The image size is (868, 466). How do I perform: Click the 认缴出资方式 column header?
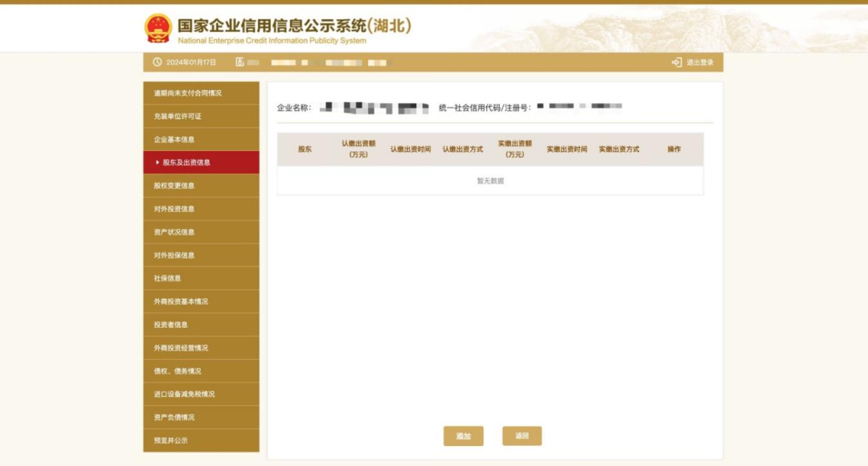tap(462, 149)
